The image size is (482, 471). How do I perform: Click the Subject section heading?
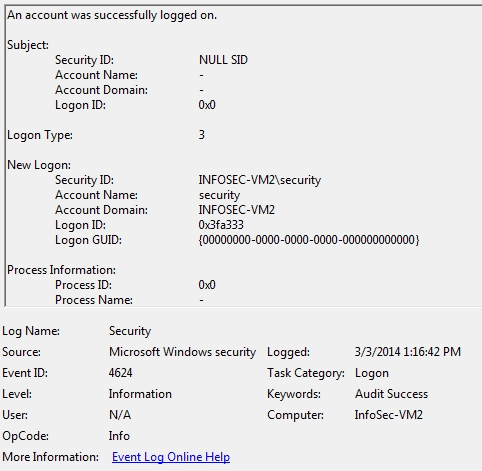(x=28, y=45)
